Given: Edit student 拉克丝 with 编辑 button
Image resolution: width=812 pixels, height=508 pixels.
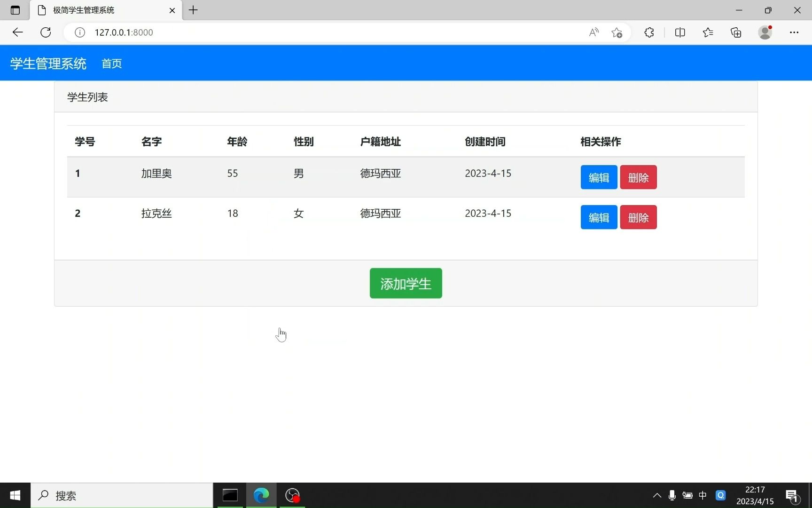Looking at the screenshot, I should click(x=599, y=217).
